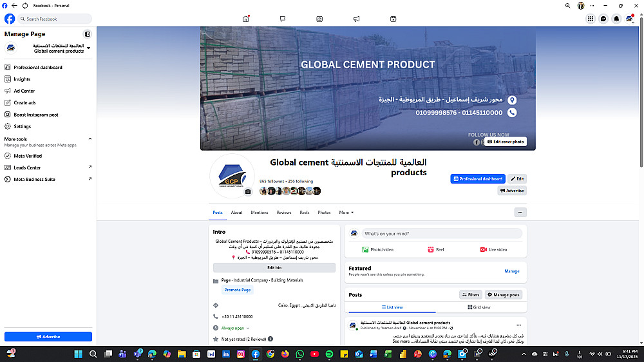The height and width of the screenshot is (362, 644).
Task: Switch to the Mentions tab
Action: point(259,213)
